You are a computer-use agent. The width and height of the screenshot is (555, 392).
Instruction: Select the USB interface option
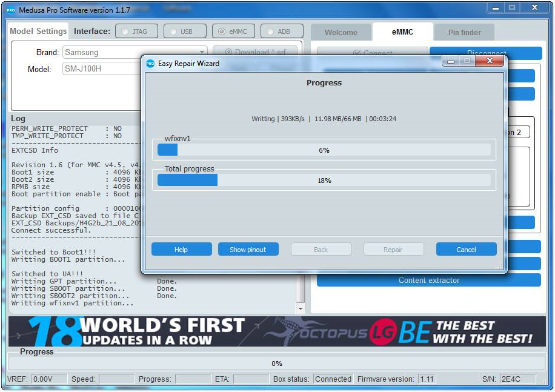[x=184, y=31]
